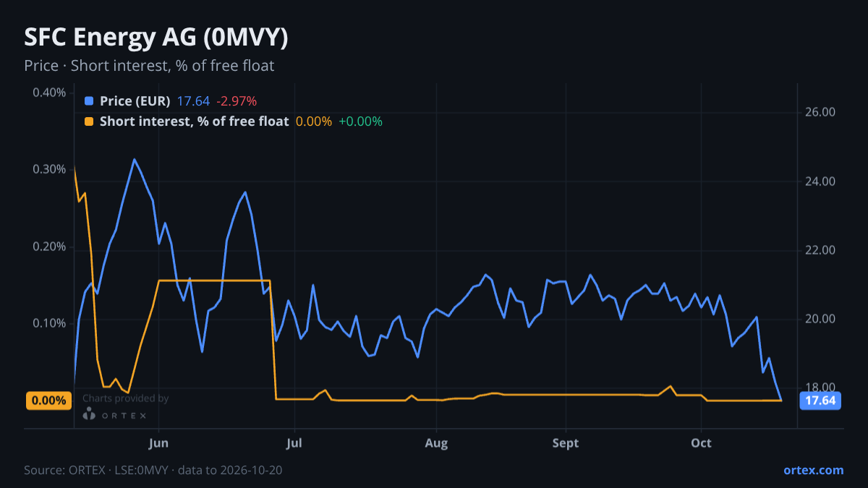Viewport: 868px width, 488px height.
Task: Click the orange Short interest legend square
Action: [x=89, y=121]
